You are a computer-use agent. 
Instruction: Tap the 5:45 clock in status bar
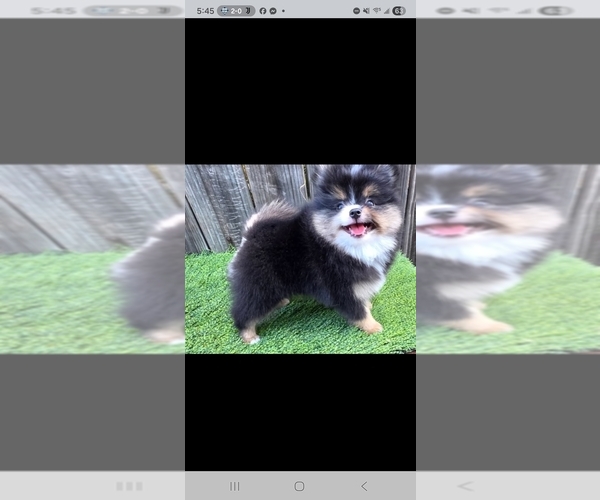pyautogui.click(x=205, y=11)
